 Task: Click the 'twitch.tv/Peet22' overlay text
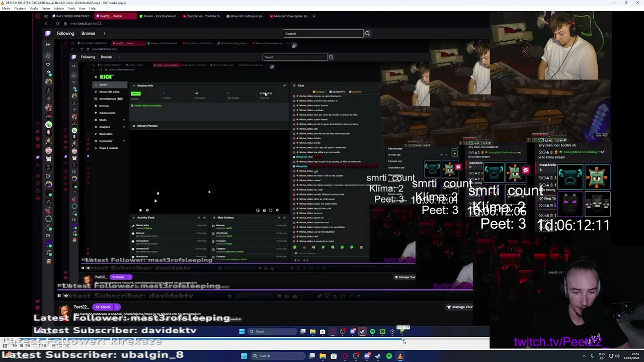click(558, 342)
